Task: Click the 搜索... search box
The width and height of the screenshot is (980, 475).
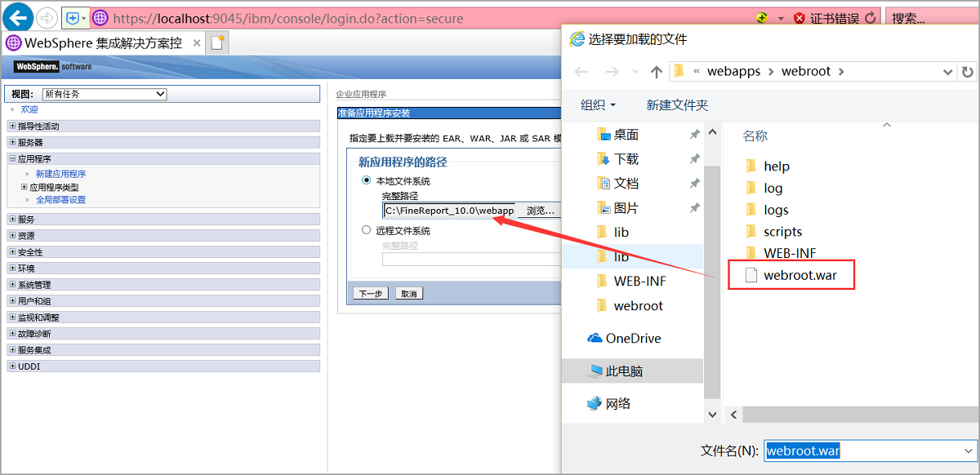Action: click(932, 18)
